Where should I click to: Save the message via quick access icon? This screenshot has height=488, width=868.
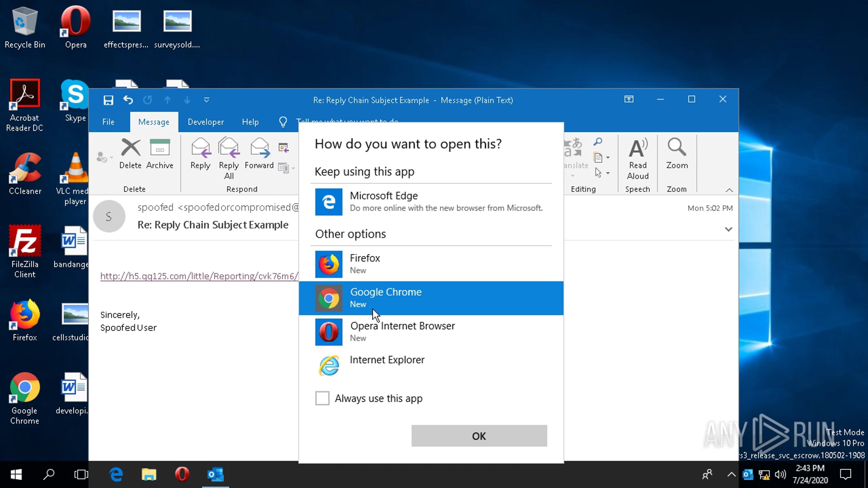[108, 100]
